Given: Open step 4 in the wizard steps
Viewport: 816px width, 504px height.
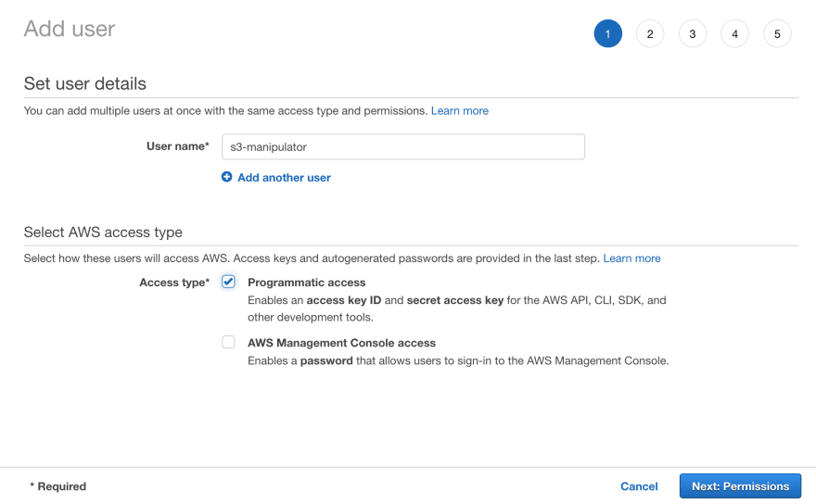Looking at the screenshot, I should pyautogui.click(x=734, y=33).
